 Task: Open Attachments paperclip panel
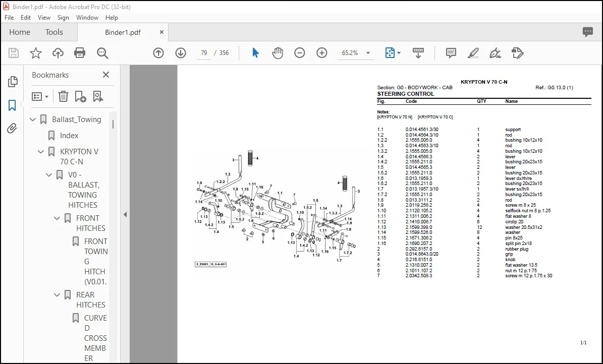click(x=12, y=129)
